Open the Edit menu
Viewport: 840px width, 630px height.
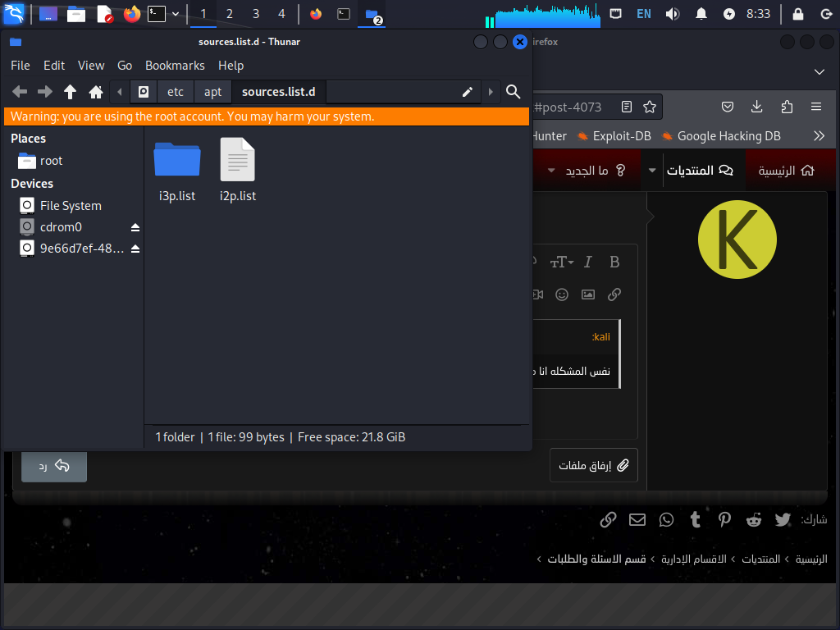(54, 66)
